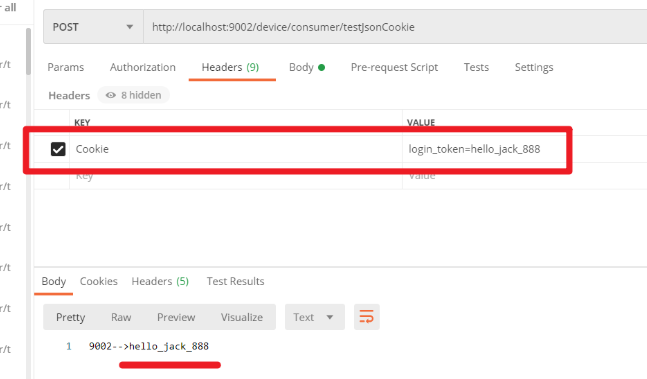Image resolution: width=647 pixels, height=379 pixels.
Task: Click the sidebar vertical scrollbar
Action: coord(28,52)
